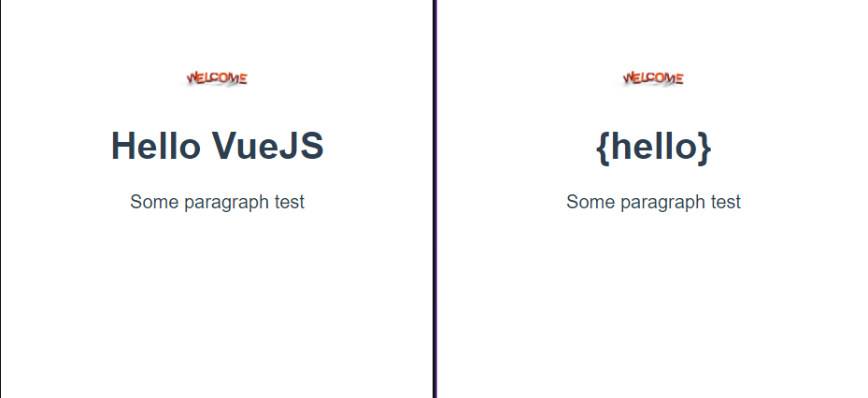The height and width of the screenshot is (398, 868).
Task: Click the WELCOME logo in left pane
Action: click(217, 78)
